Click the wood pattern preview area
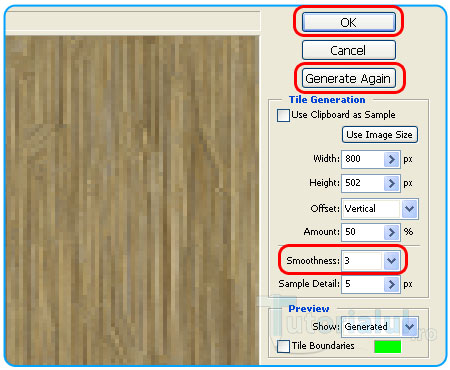450x370 pixels. pos(133,200)
